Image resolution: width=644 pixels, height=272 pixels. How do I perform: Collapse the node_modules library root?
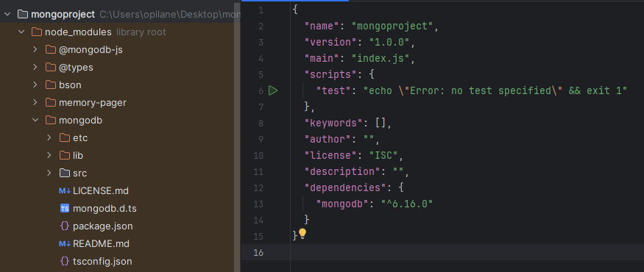21,32
